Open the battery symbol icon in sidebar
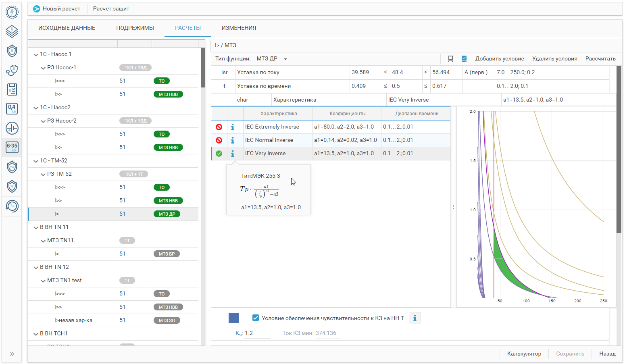The width and height of the screenshot is (625, 364). click(12, 128)
